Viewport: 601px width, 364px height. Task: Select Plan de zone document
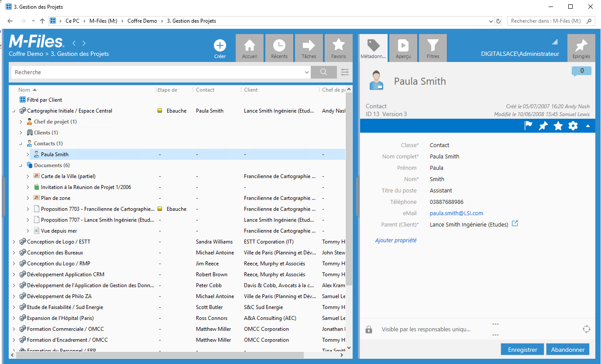(x=55, y=198)
